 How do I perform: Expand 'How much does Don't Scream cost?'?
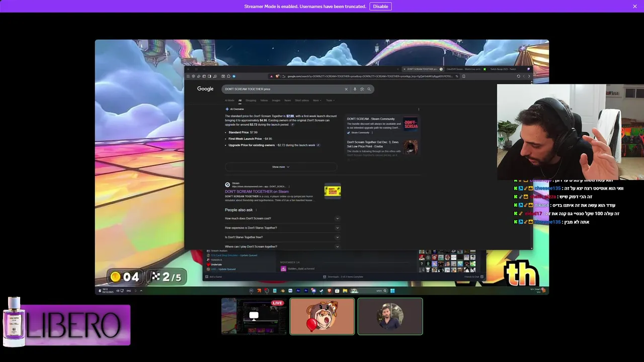pos(282,218)
